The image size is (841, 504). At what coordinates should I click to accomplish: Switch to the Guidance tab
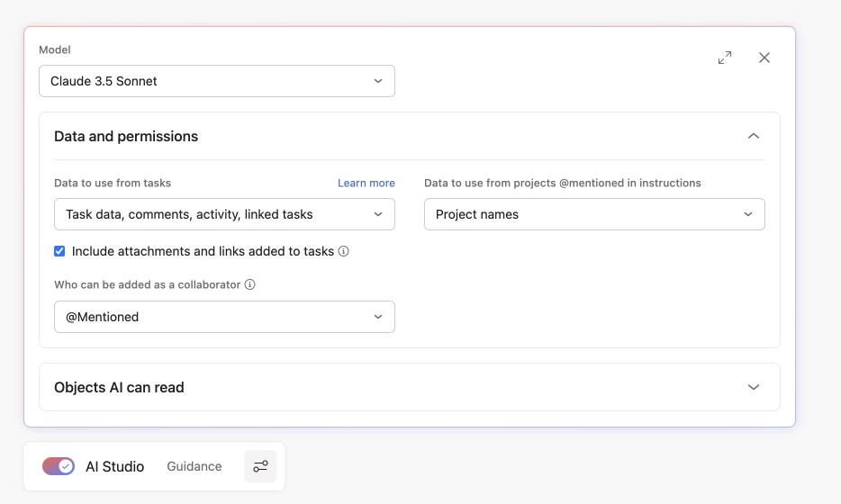[x=194, y=466]
